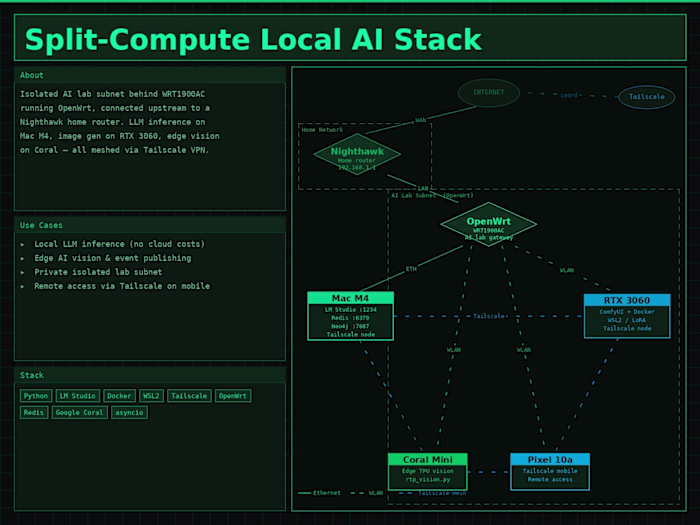700x525 pixels.
Task: Click the Google Coral stack tag
Action: click(x=79, y=412)
